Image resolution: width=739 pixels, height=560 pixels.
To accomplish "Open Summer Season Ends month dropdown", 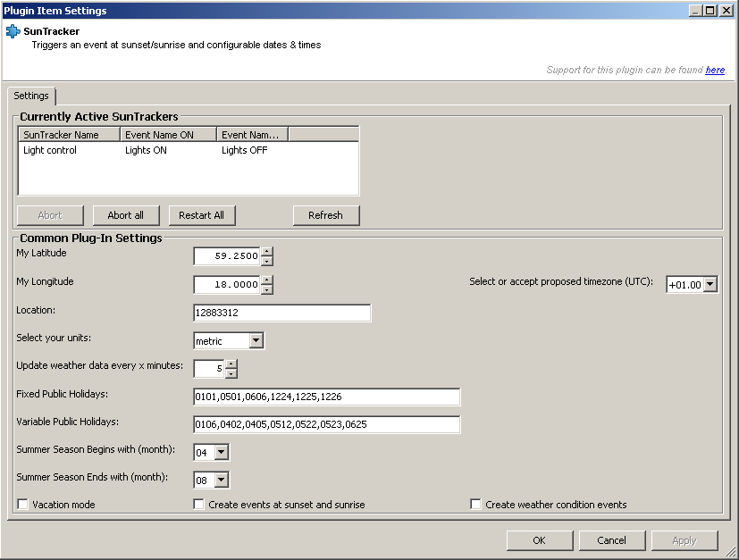I will coord(221,480).
